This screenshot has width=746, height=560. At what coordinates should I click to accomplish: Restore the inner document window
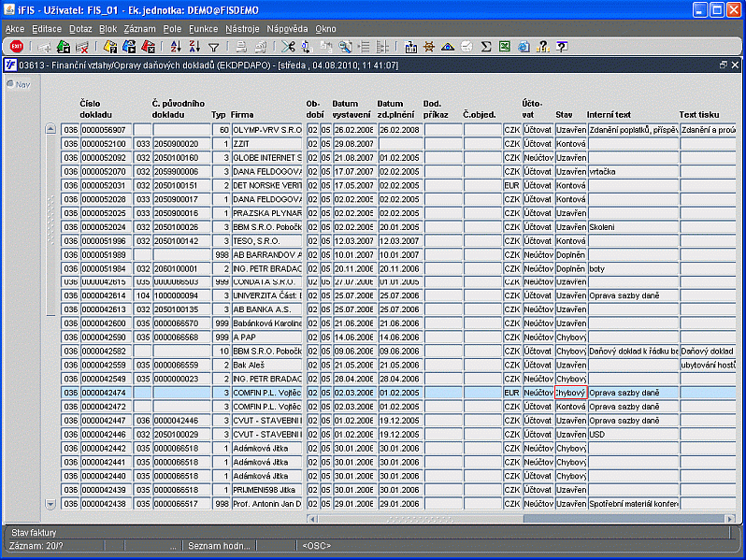(722, 65)
